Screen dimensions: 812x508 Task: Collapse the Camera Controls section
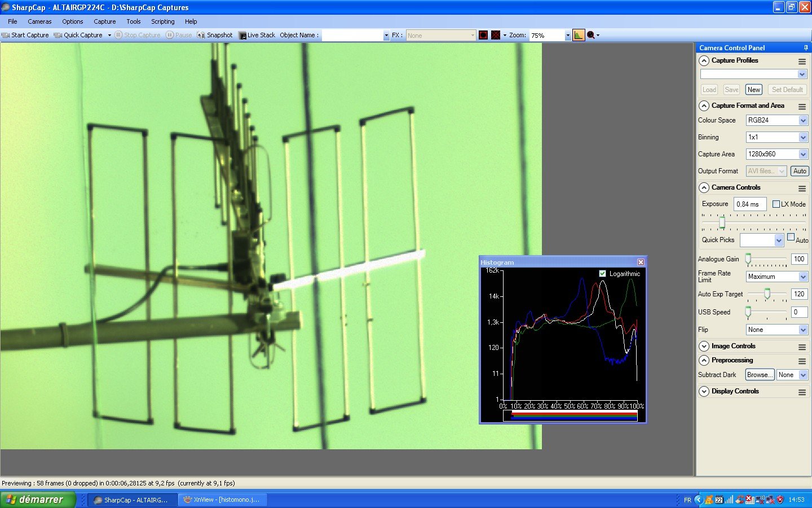point(704,187)
